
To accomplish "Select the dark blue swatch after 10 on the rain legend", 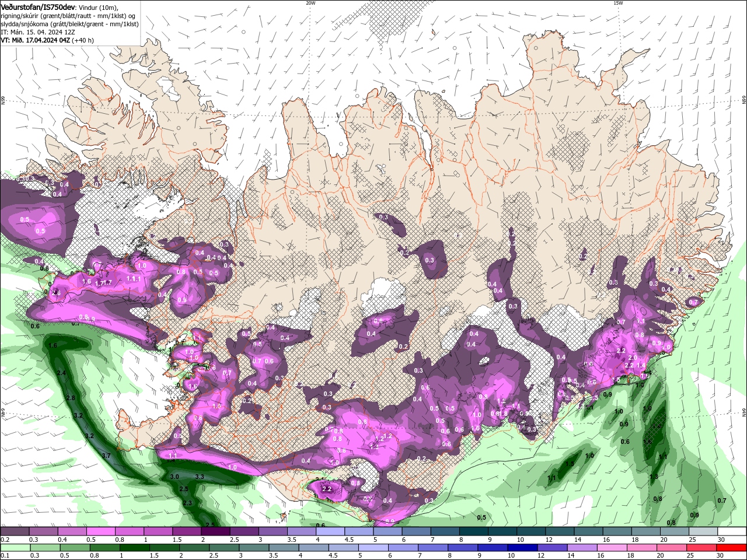I will pos(522,548).
